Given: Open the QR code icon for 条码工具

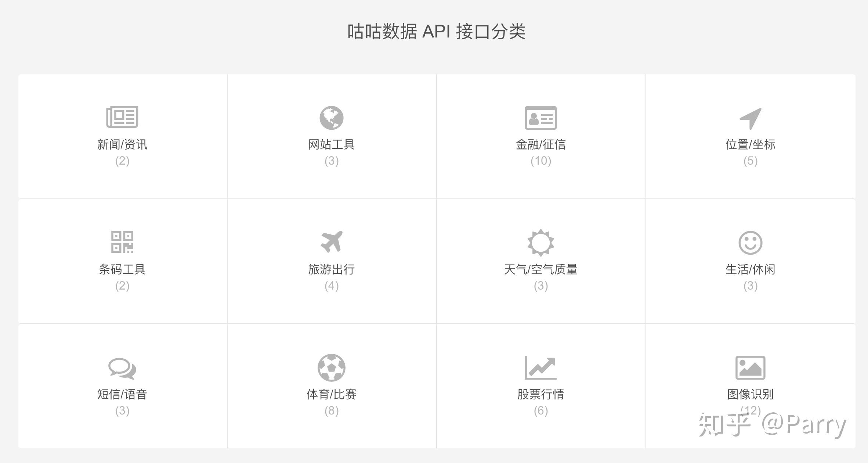Looking at the screenshot, I should pos(122,242).
